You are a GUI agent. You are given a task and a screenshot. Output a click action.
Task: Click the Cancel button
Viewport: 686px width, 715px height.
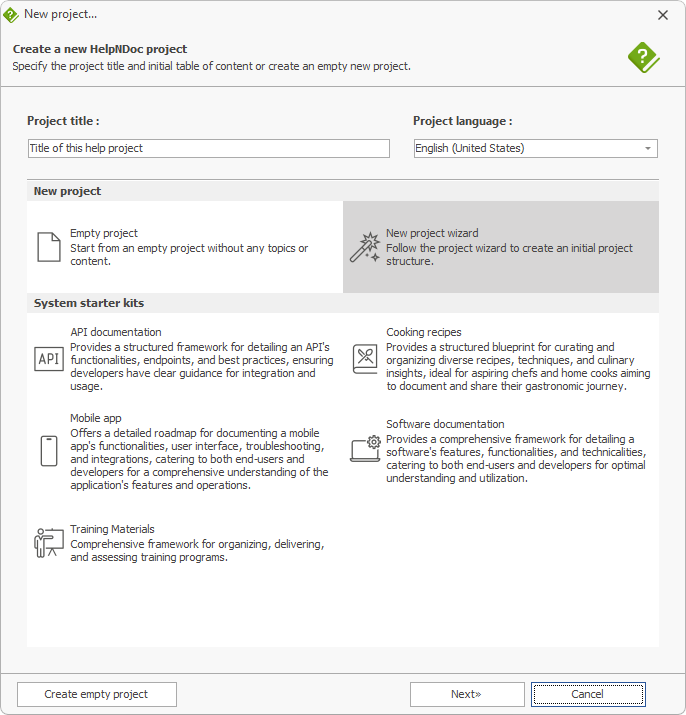588,694
